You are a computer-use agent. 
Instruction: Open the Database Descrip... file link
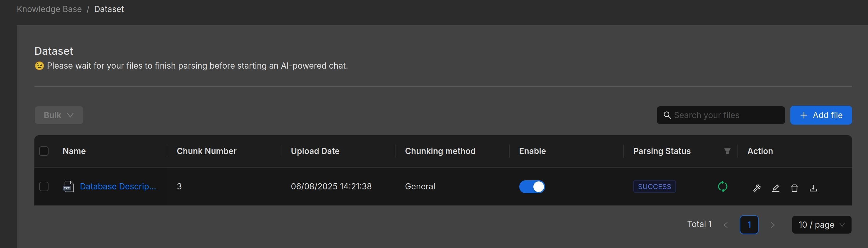118,187
